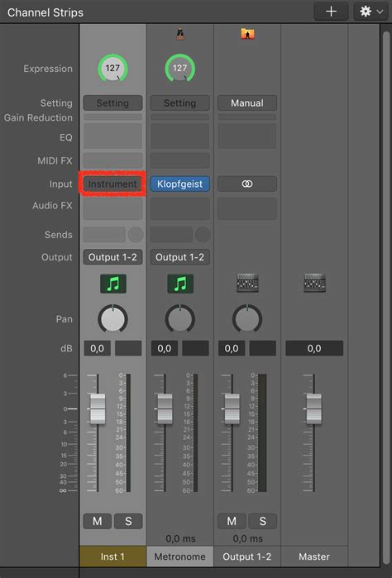Open the Klopfgeist instrument plug-in
This screenshot has width=392, height=578.
(x=180, y=184)
